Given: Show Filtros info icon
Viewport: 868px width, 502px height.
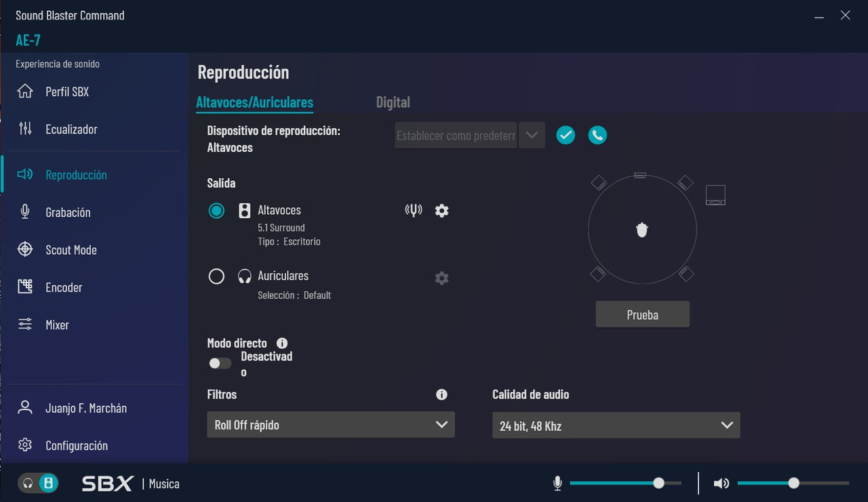Looking at the screenshot, I should [x=441, y=394].
